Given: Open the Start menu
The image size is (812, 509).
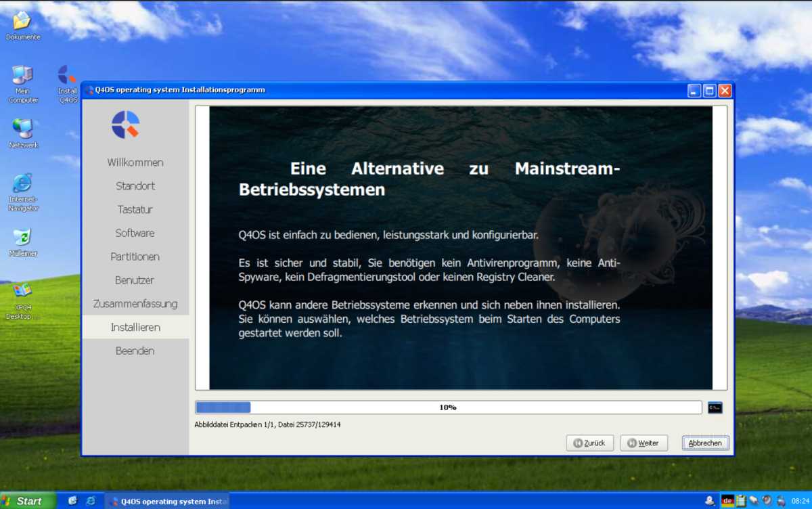Looking at the screenshot, I should [27, 501].
